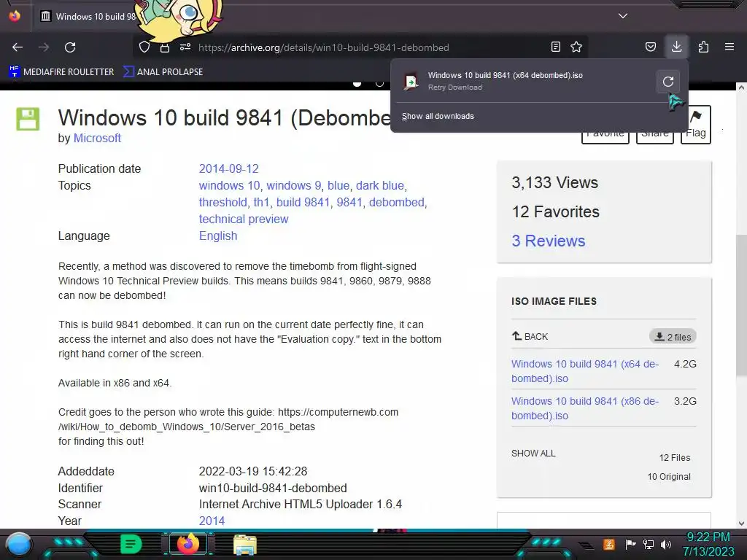This screenshot has width=747, height=560.
Task: Click the downloaded ISO file icon
Action: click(x=411, y=82)
